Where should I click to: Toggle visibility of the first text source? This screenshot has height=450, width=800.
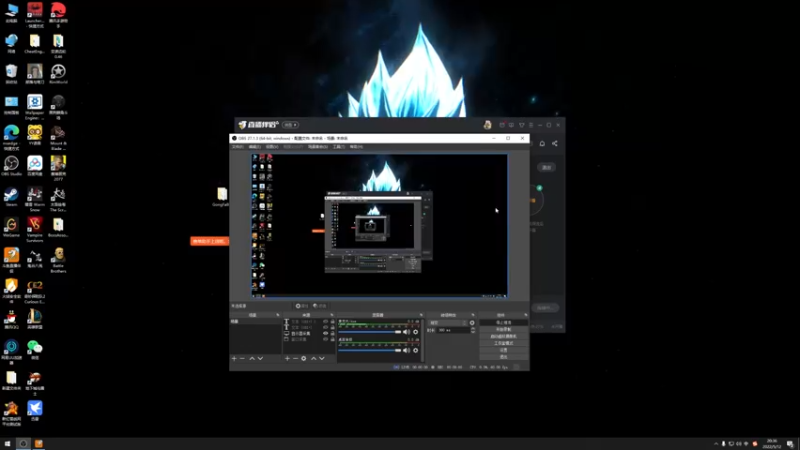coord(326,321)
